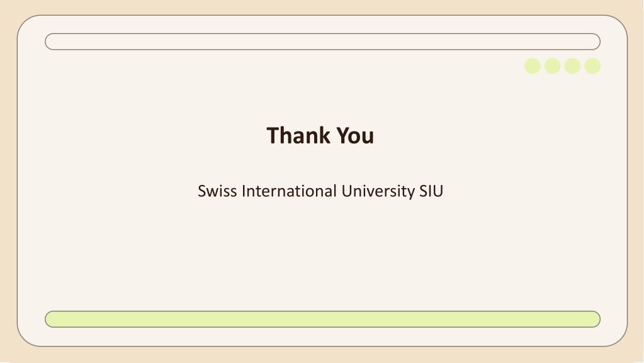Click the word "International" in the subtitle
Screen dimensions: 644x363
[289, 191]
